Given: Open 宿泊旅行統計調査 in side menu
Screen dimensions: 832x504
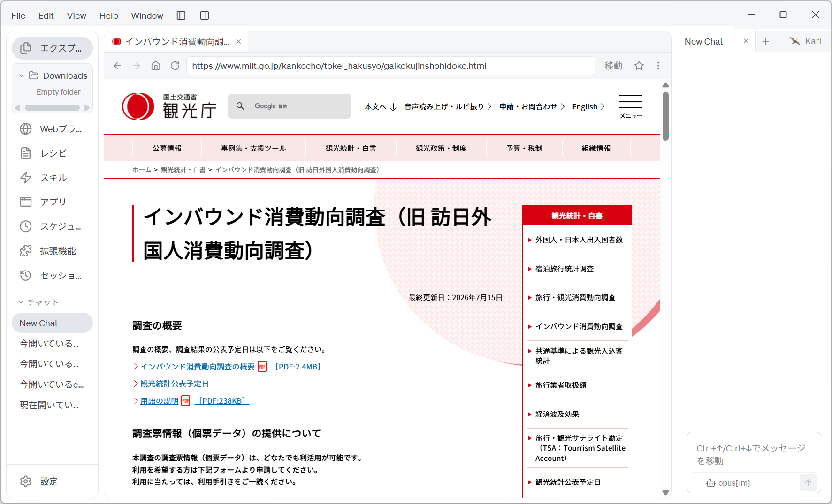Looking at the screenshot, I should click(564, 269).
